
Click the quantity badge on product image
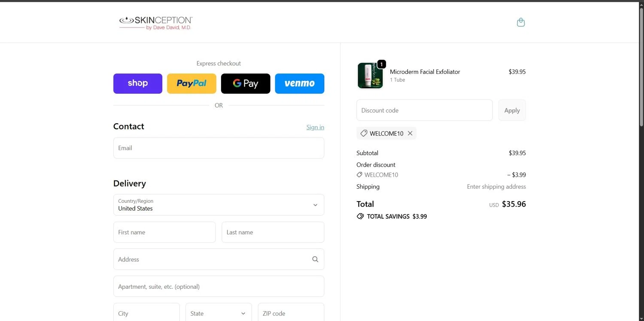point(381,64)
